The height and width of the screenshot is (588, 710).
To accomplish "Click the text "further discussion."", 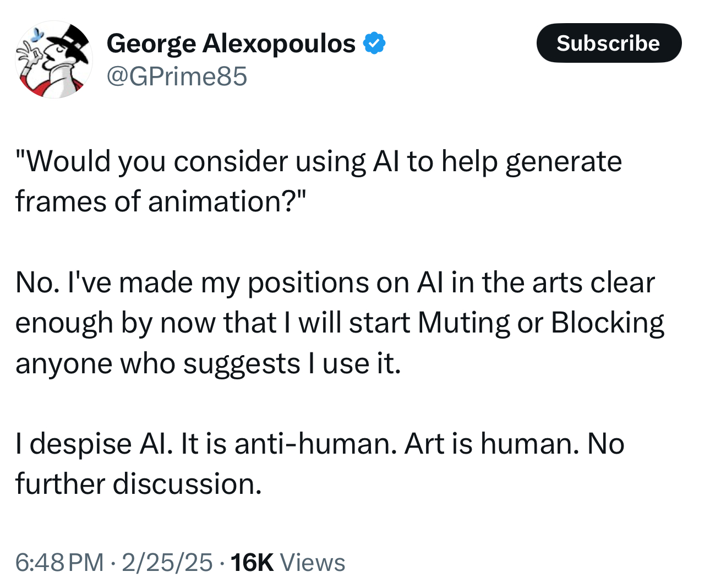I will [138, 484].
